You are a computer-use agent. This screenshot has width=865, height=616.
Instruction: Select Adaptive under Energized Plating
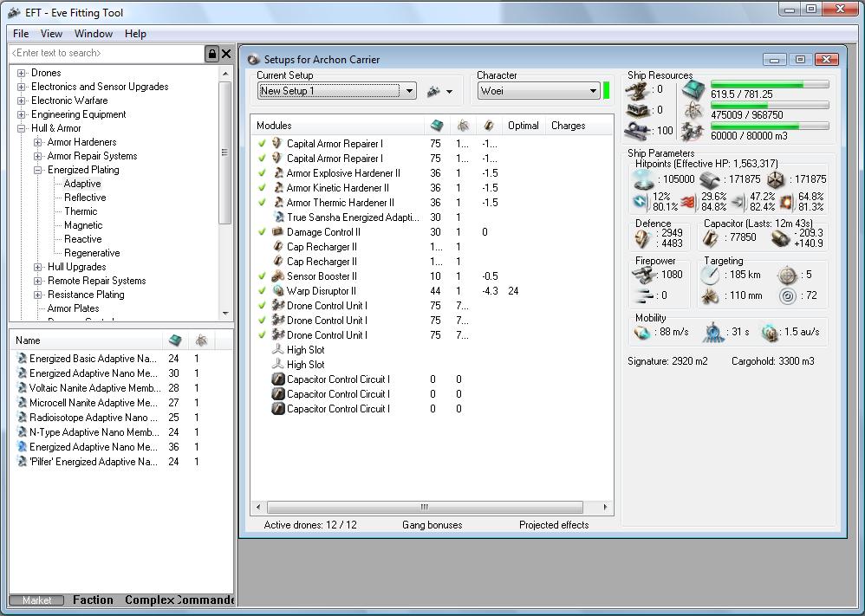click(x=82, y=184)
